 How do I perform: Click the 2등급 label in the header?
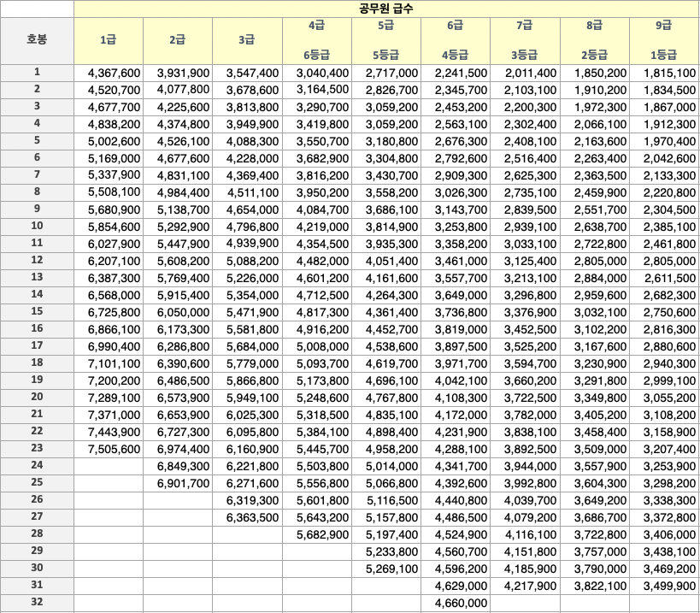tap(594, 56)
